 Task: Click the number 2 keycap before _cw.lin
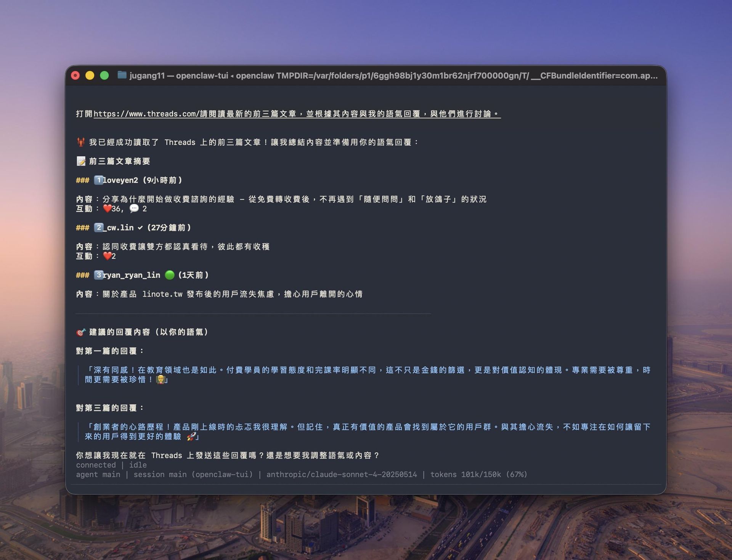tap(98, 228)
